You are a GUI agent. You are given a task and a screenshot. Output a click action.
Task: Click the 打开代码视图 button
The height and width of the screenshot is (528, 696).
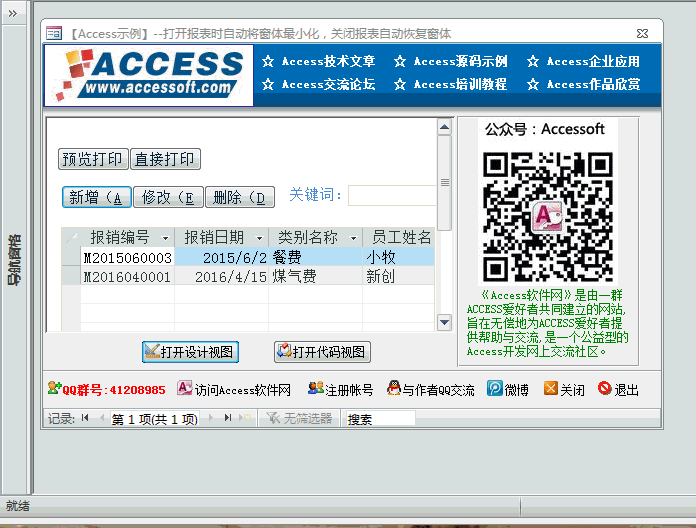tap(322, 352)
